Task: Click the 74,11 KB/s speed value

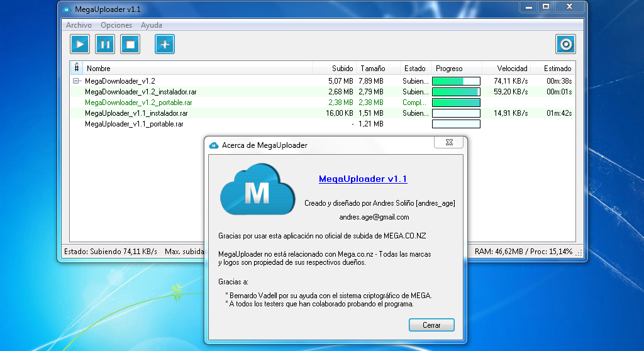Action: [x=511, y=81]
